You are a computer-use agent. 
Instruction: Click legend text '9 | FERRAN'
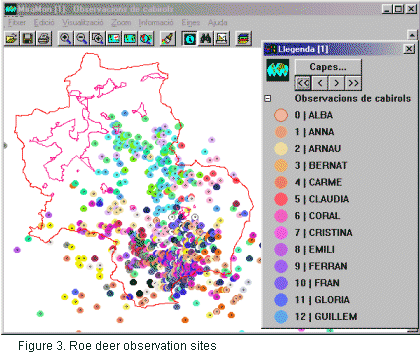pos(321,266)
